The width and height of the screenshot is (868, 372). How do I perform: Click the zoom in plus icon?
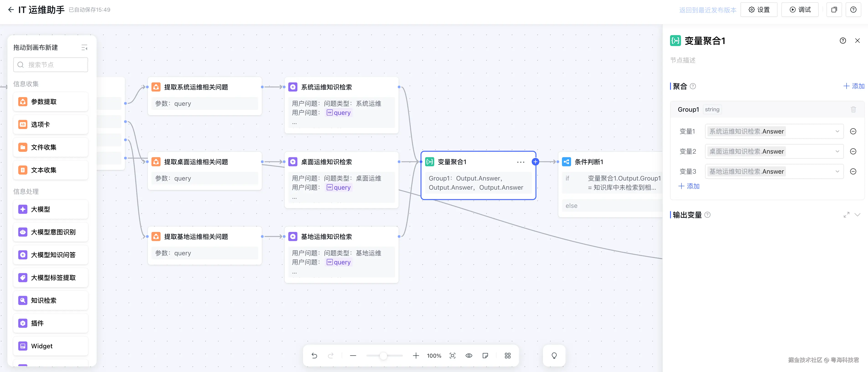point(416,356)
